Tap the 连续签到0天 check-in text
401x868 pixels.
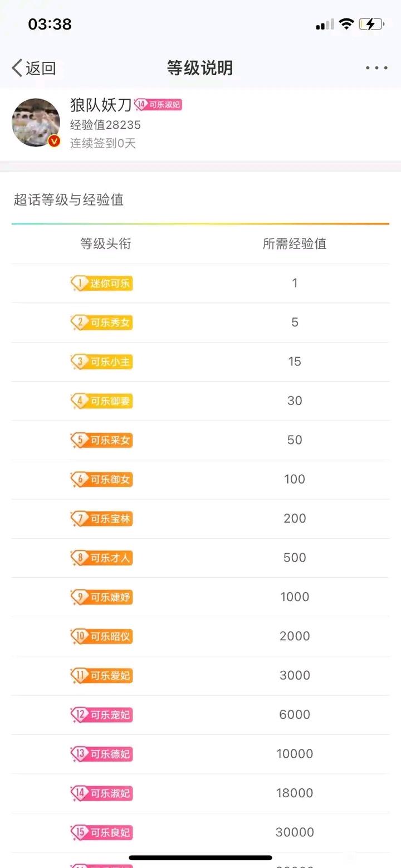pyautogui.click(x=103, y=143)
